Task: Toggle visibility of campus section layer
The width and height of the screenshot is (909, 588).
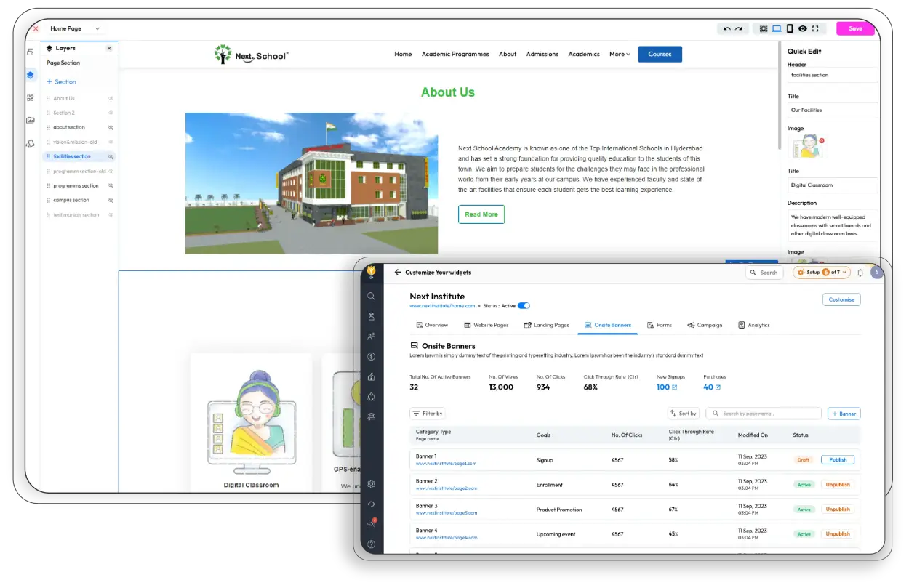Action: [111, 200]
